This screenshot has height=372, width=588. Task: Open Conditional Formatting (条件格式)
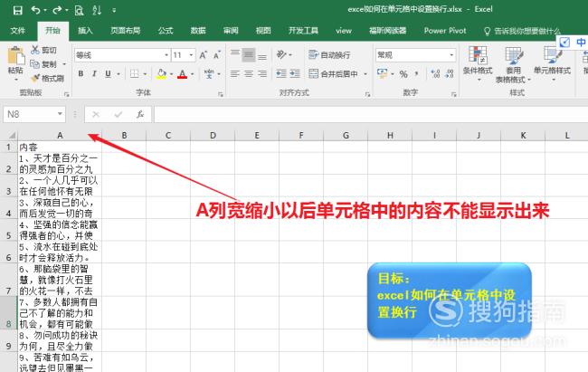(478, 64)
